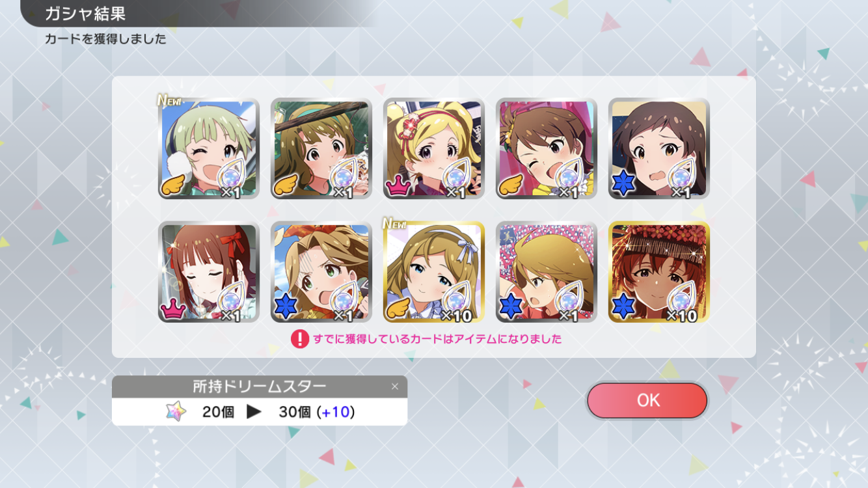Select the gold-framed New card with white hairband
This screenshot has height=488, width=868.
coord(434,272)
